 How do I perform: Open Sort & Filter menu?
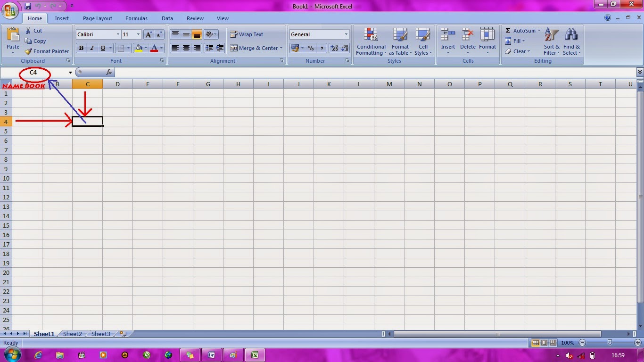[x=552, y=41]
